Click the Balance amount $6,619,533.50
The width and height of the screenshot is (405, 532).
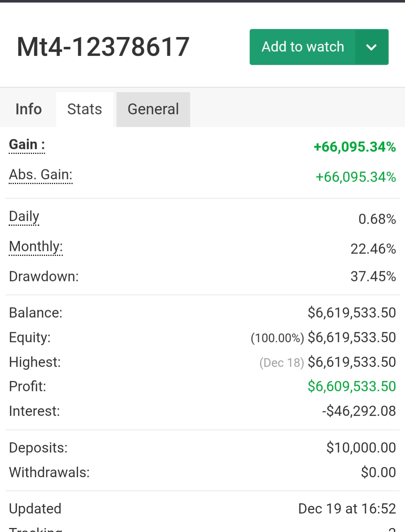[x=352, y=313]
